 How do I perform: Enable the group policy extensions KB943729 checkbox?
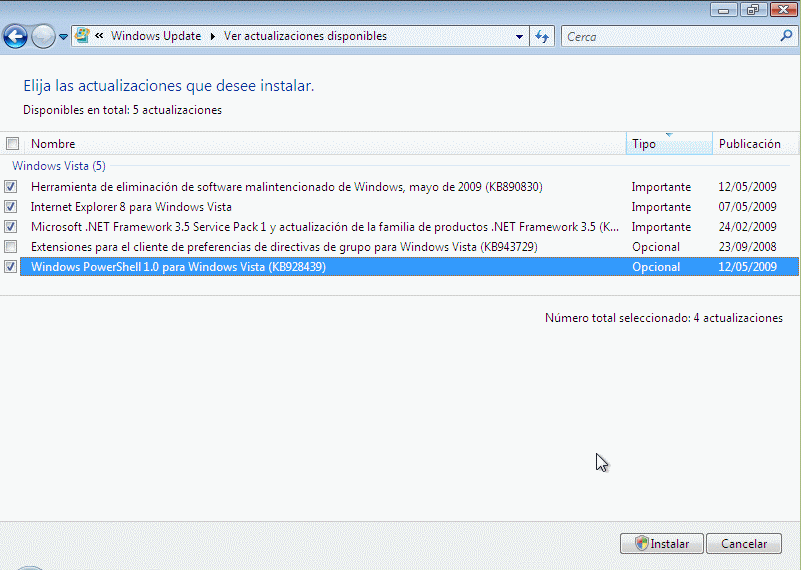pyautogui.click(x=11, y=247)
